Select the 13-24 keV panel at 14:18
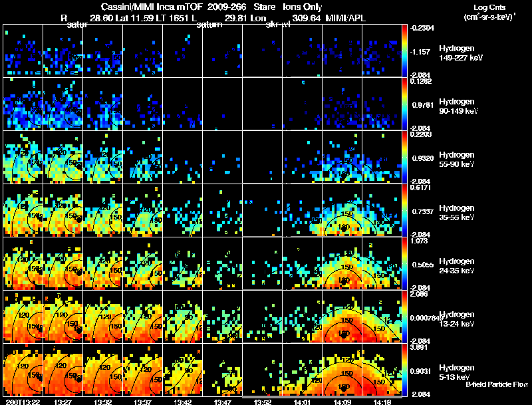Screen dimensions: 532x405 tap(382, 317)
